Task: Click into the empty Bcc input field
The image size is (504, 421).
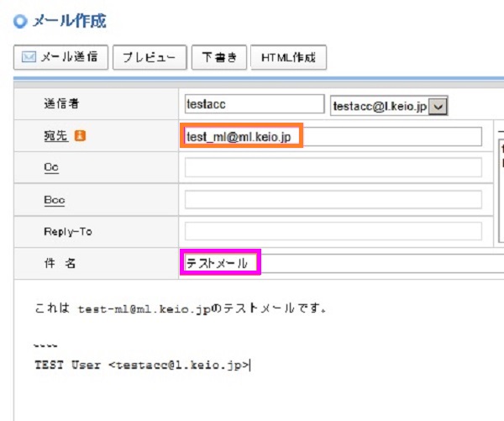Action: [x=333, y=200]
